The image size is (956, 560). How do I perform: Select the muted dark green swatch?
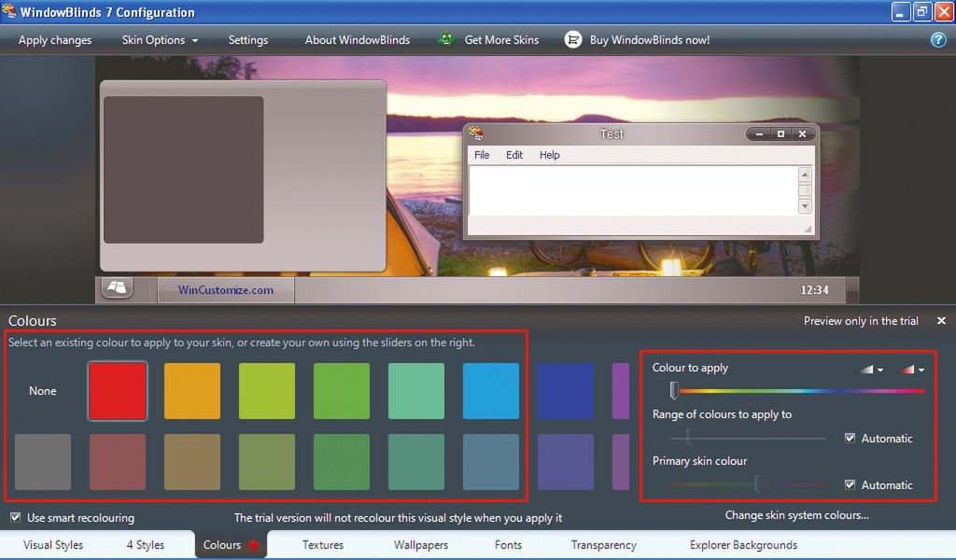point(342,462)
